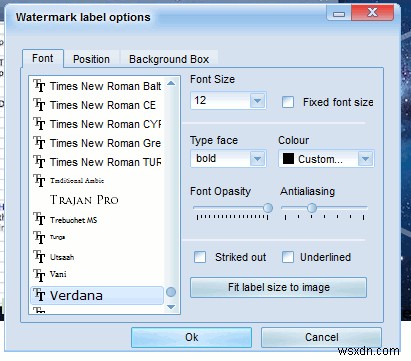Click the black Colour swatch
This screenshot has width=411, height=361.
288,159
